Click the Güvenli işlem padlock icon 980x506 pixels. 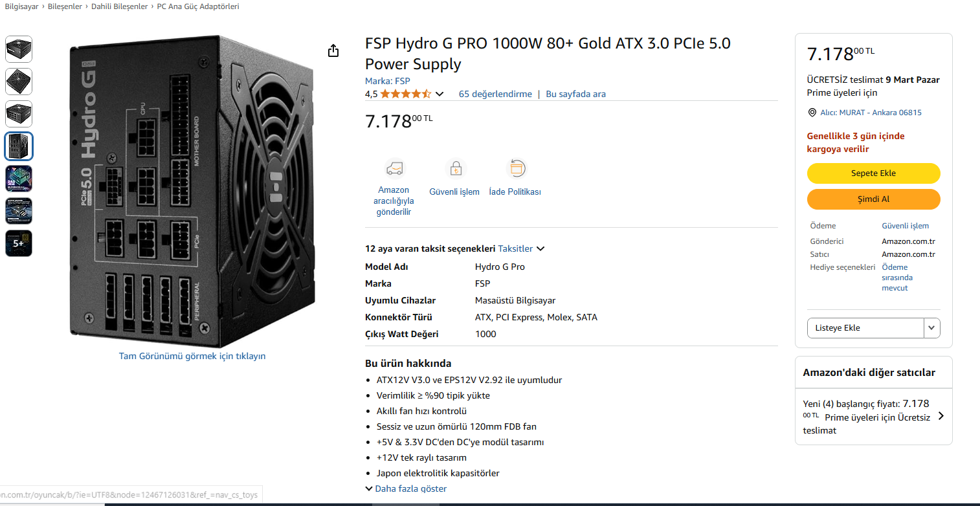tap(456, 169)
